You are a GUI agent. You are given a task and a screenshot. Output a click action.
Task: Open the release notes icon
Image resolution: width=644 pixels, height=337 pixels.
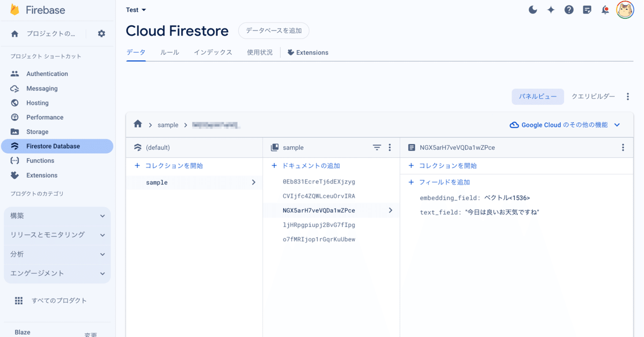tap(587, 10)
